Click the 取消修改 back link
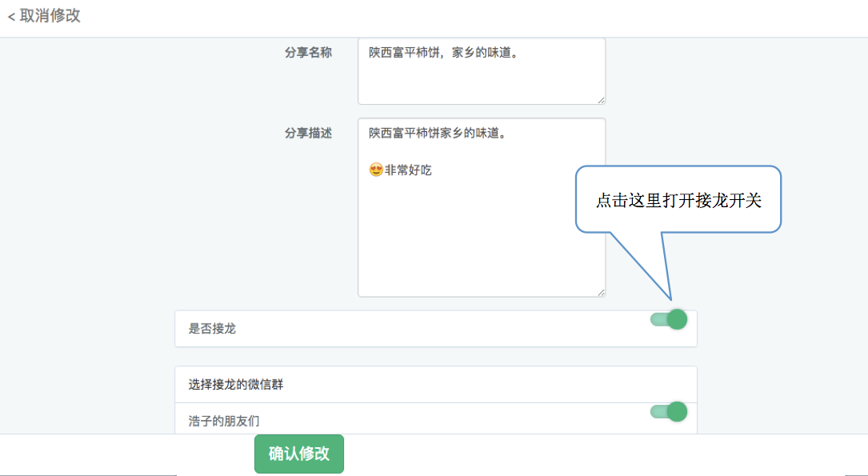This screenshot has width=868, height=476. coord(50,16)
